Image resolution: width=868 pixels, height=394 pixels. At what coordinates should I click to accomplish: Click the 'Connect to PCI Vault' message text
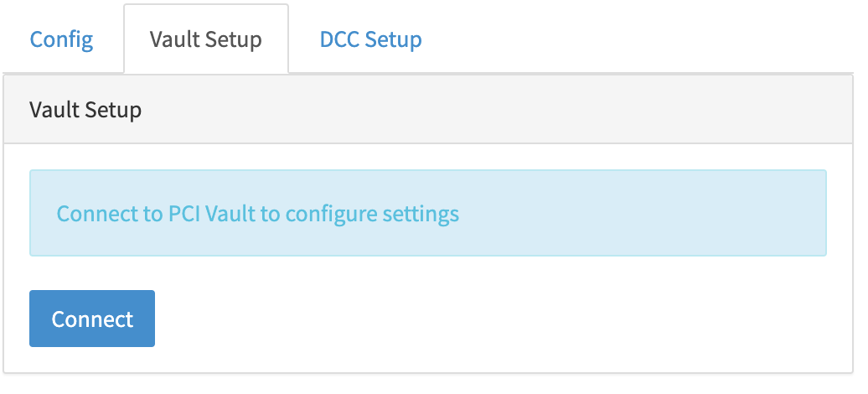click(257, 214)
